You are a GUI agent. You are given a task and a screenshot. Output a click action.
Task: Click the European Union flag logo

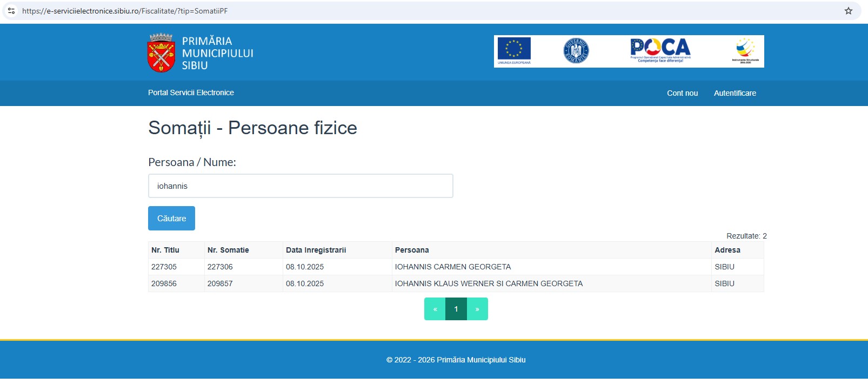(514, 50)
